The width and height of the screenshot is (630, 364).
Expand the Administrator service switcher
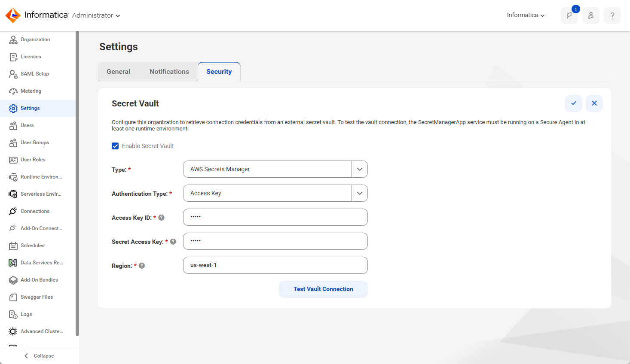[x=96, y=15]
